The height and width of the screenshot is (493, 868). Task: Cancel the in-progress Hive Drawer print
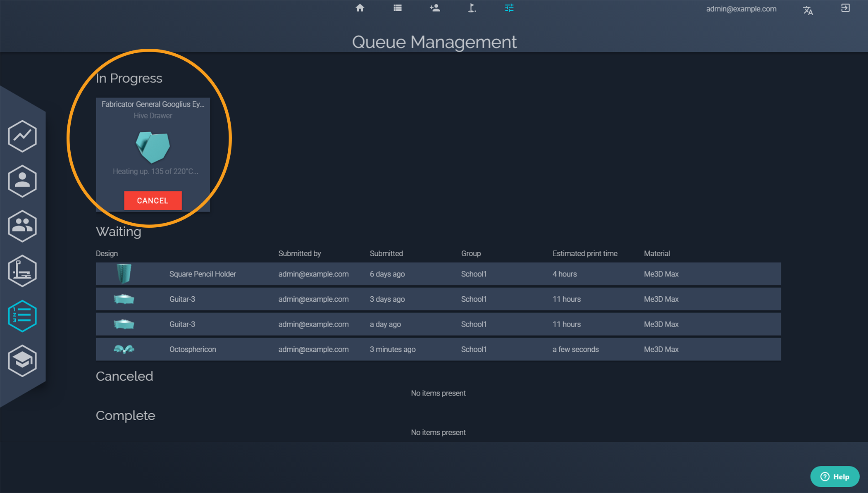152,200
